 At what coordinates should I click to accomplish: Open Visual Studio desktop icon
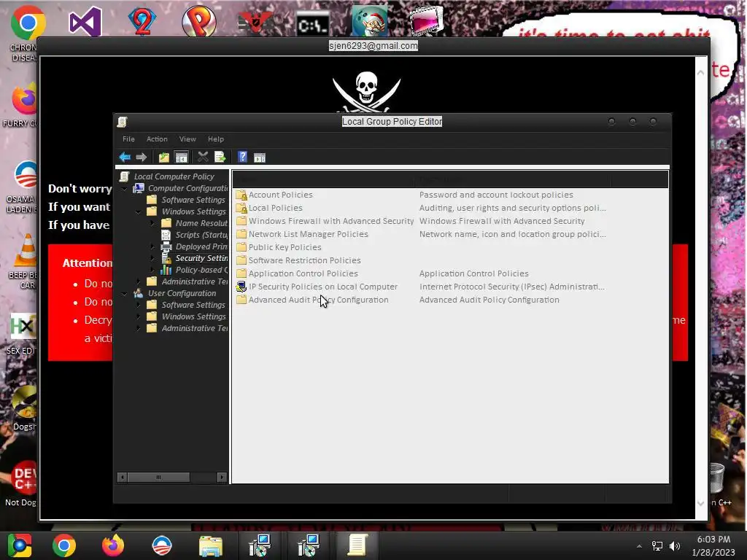point(85,21)
